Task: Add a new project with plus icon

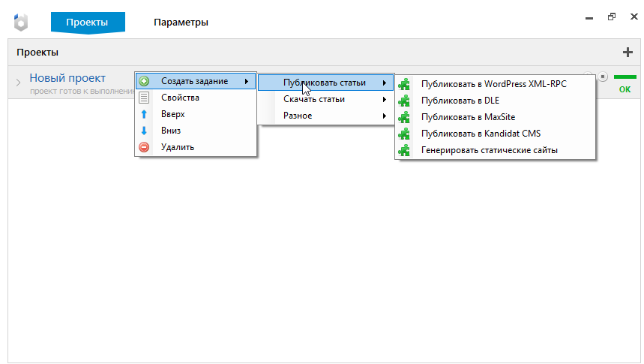Action: click(628, 53)
